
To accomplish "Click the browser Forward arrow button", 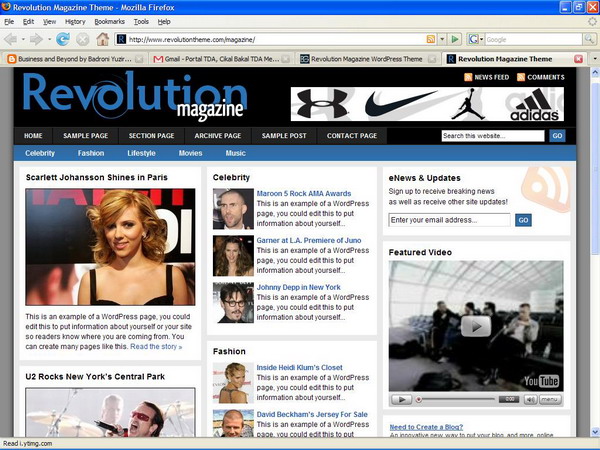I will tap(36, 39).
